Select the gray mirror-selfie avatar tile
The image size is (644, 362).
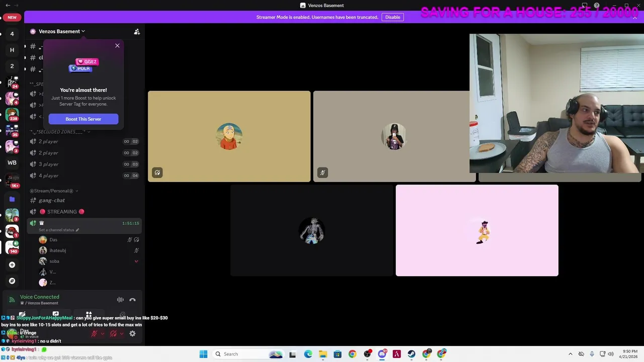coord(394,136)
